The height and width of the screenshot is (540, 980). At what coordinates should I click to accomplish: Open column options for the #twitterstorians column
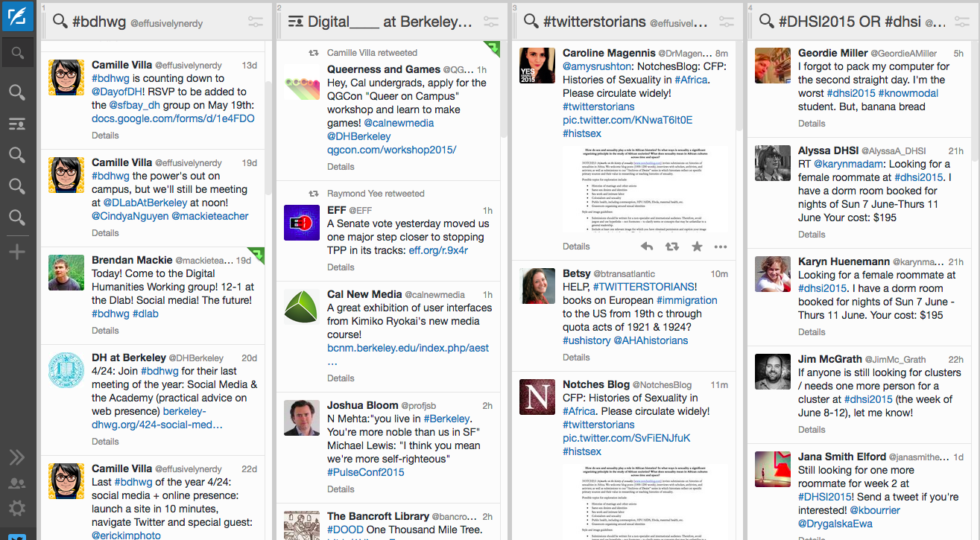pyautogui.click(x=727, y=22)
